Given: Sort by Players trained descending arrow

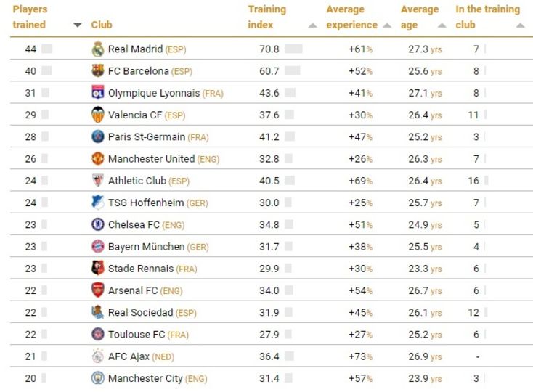Looking at the screenshot, I should 78,25.
